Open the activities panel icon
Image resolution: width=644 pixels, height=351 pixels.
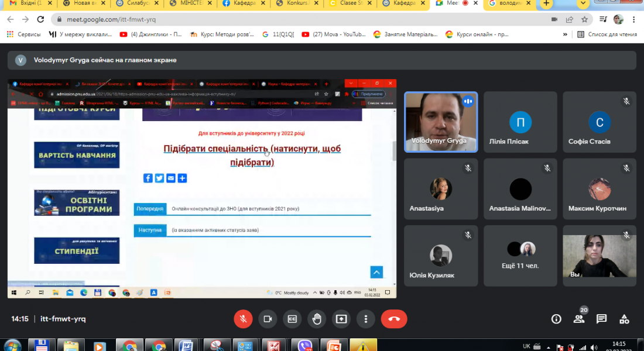(624, 319)
